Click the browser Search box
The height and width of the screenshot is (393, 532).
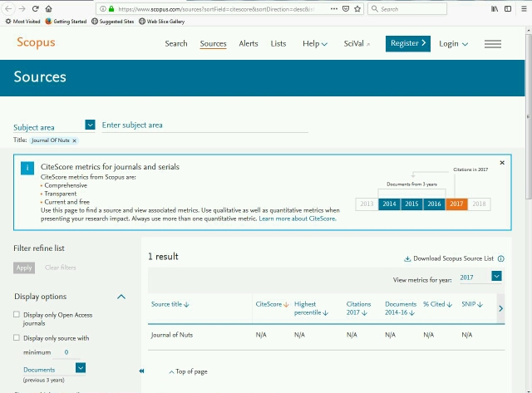[x=407, y=9]
